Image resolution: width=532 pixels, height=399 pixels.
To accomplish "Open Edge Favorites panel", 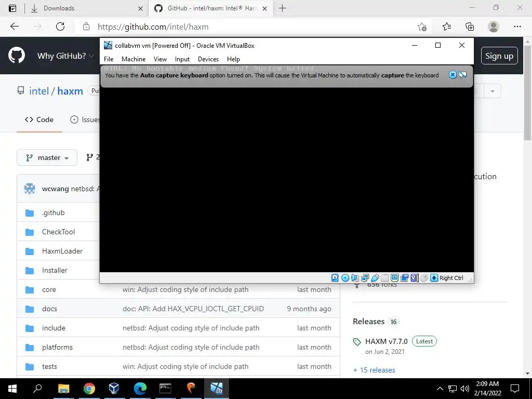I will click(x=447, y=26).
